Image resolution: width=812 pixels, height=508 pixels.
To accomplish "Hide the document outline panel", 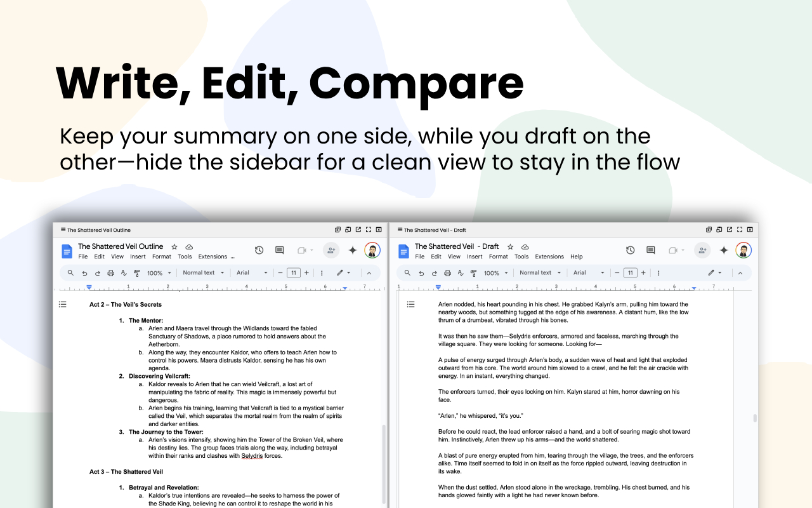I will point(62,304).
